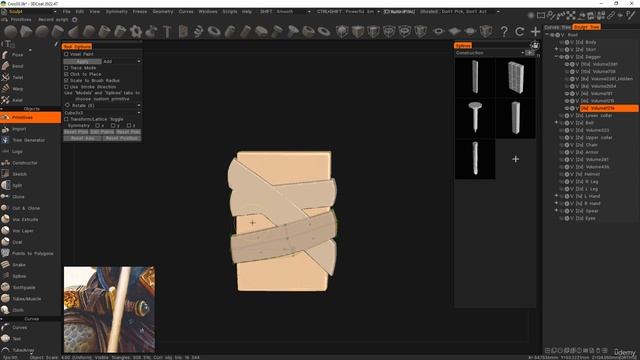Open the Cube3x3 dropdown
This screenshot has height=360, width=640.
[x=102, y=113]
